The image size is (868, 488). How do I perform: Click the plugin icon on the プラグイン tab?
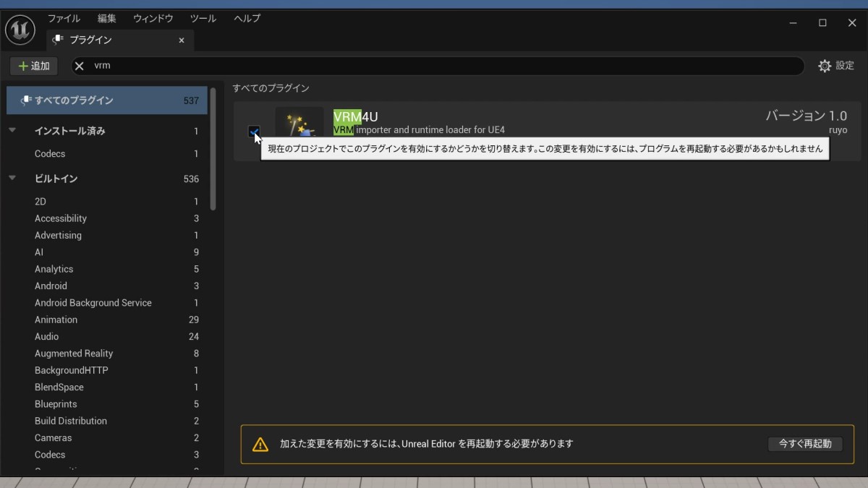tap(58, 40)
